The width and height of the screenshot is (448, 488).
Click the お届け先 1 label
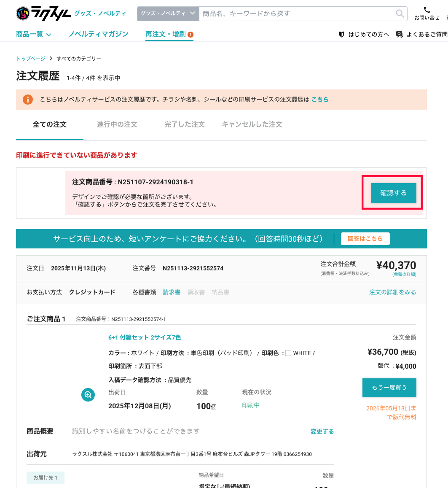click(46, 477)
